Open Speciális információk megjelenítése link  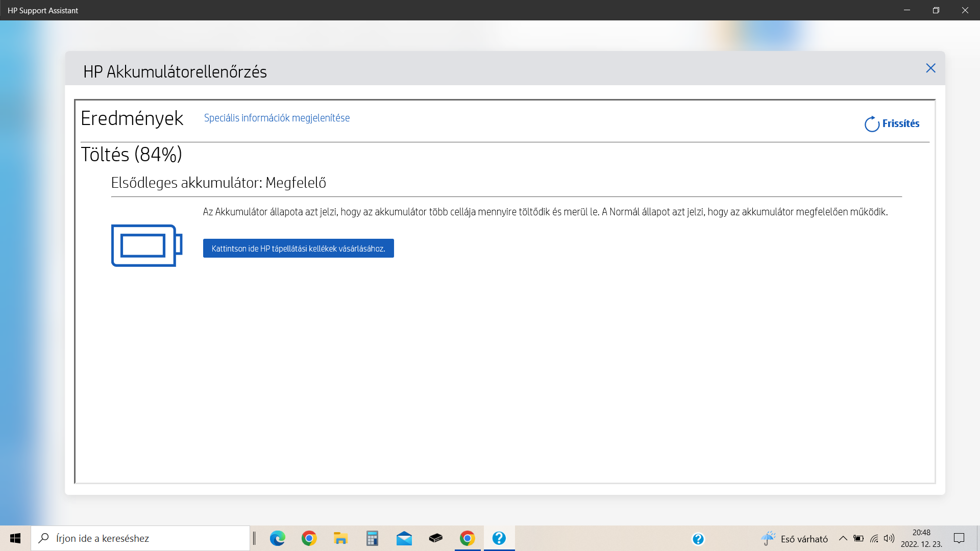[277, 118]
